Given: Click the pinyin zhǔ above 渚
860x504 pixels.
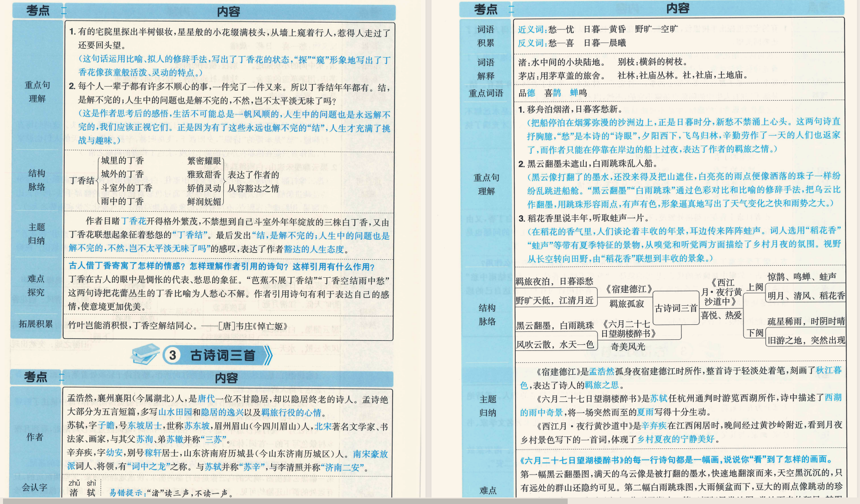Looking at the screenshot, I should (x=74, y=483).
